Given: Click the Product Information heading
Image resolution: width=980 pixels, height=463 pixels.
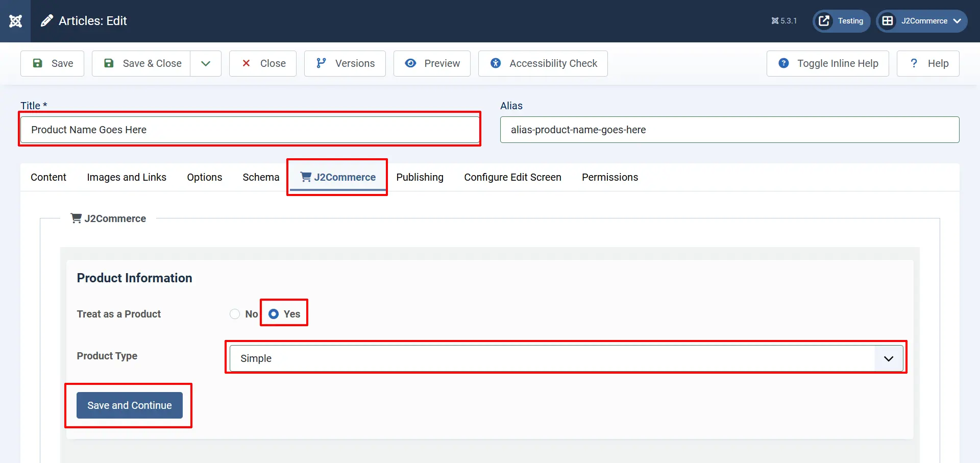Looking at the screenshot, I should (135, 278).
